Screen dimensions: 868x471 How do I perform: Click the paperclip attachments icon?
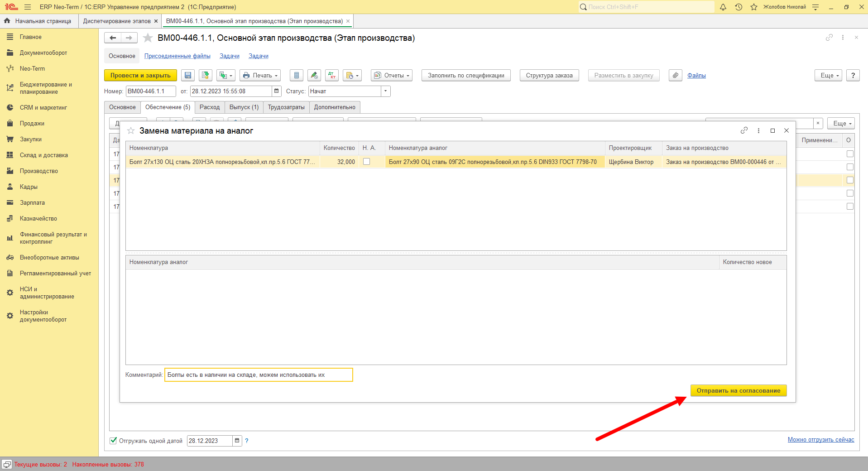pos(676,75)
